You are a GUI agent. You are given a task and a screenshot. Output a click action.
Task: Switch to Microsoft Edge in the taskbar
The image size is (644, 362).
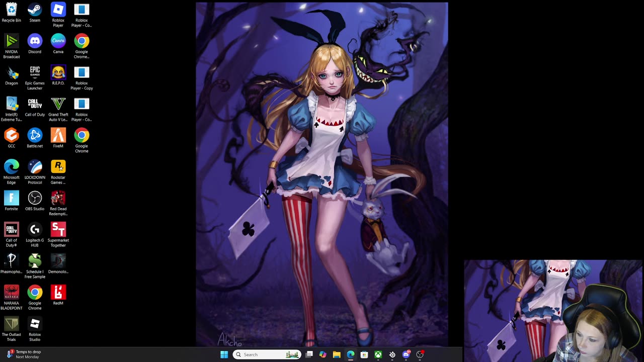tap(351, 354)
